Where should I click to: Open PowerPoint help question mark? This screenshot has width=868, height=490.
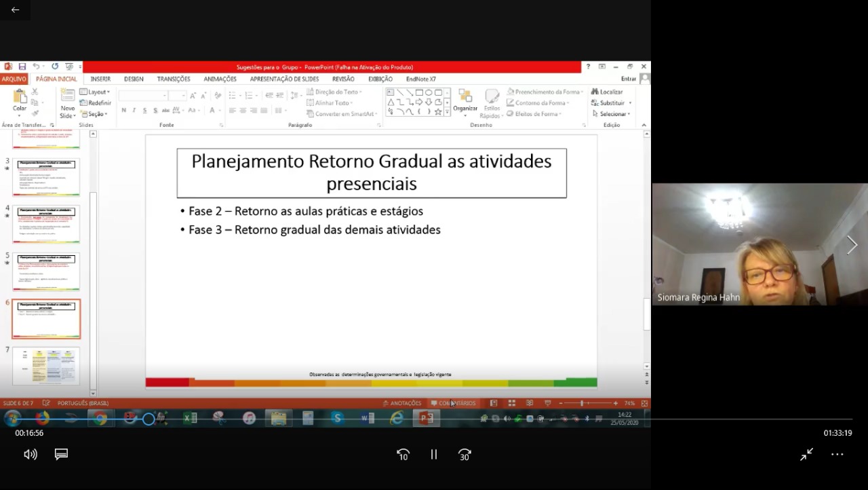tap(588, 67)
